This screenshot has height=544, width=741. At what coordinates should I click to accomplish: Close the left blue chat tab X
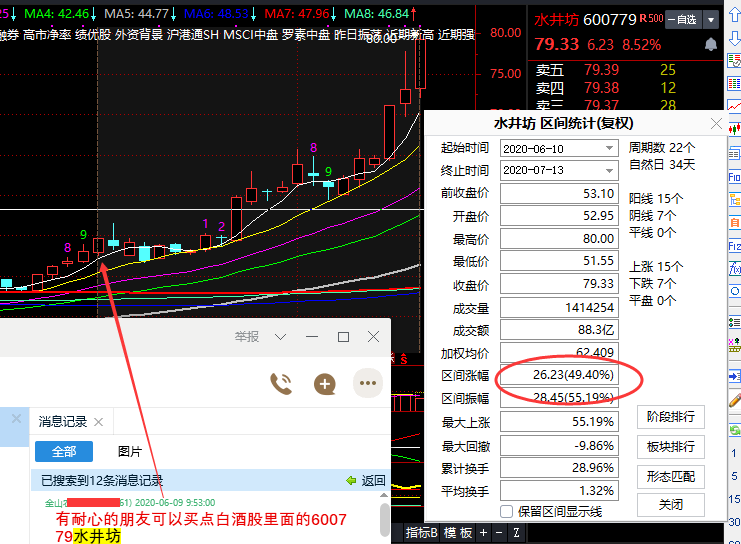(x=17, y=419)
